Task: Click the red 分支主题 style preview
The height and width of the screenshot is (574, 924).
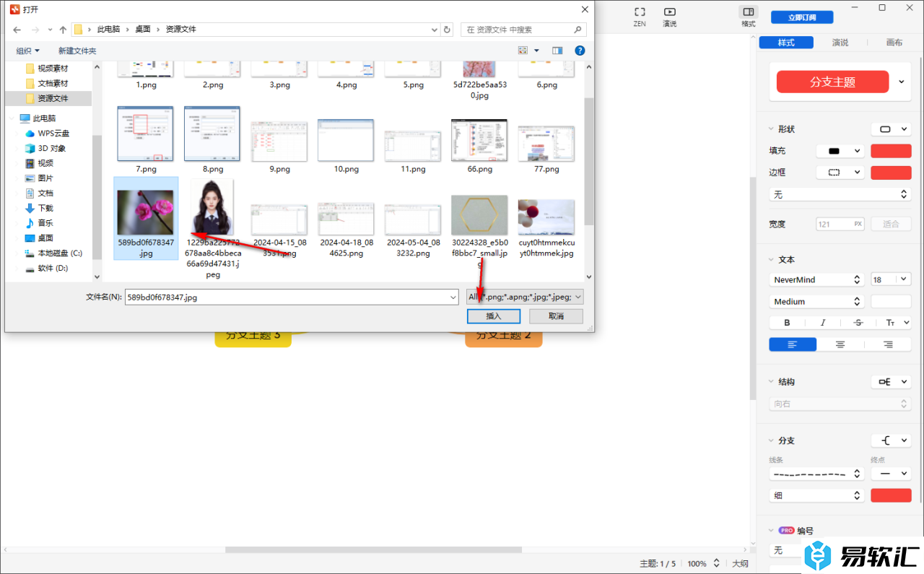Action: [832, 82]
